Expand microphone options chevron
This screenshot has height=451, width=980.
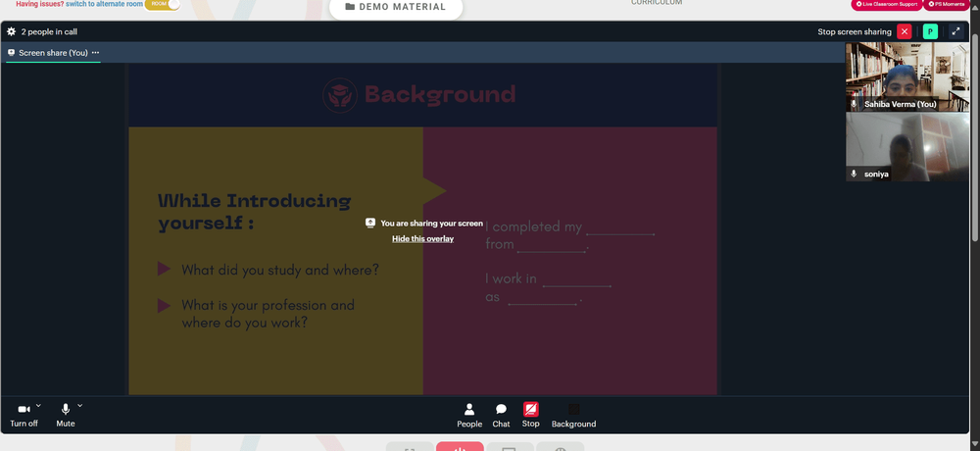tap(80, 405)
